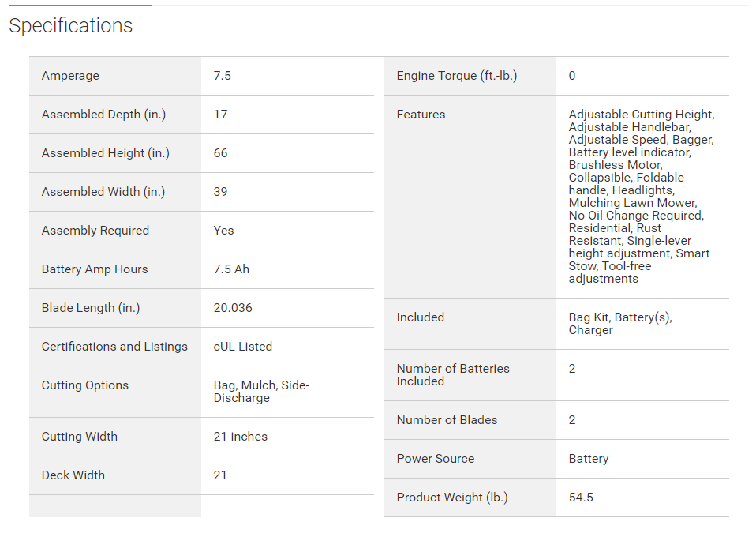
Task: Click the Power Source value Battery
Action: point(588,459)
